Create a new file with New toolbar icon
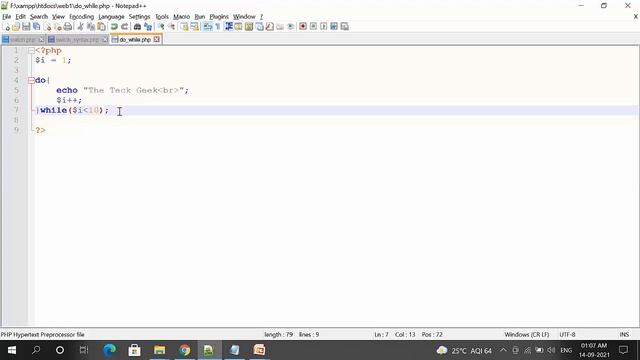The width and height of the screenshot is (640, 360). [x=6, y=27]
